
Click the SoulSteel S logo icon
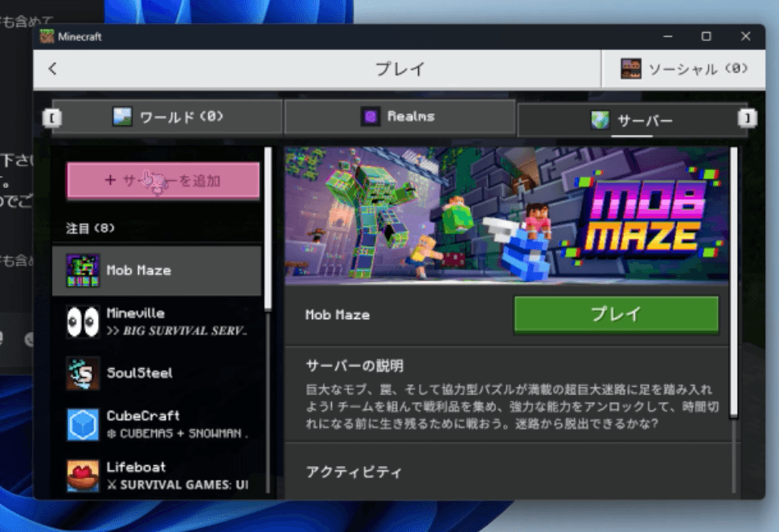pyautogui.click(x=83, y=373)
